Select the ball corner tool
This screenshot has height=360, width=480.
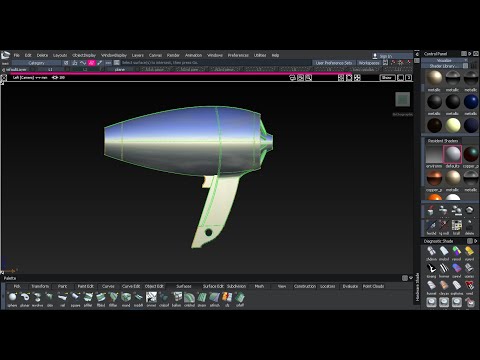tap(177, 297)
